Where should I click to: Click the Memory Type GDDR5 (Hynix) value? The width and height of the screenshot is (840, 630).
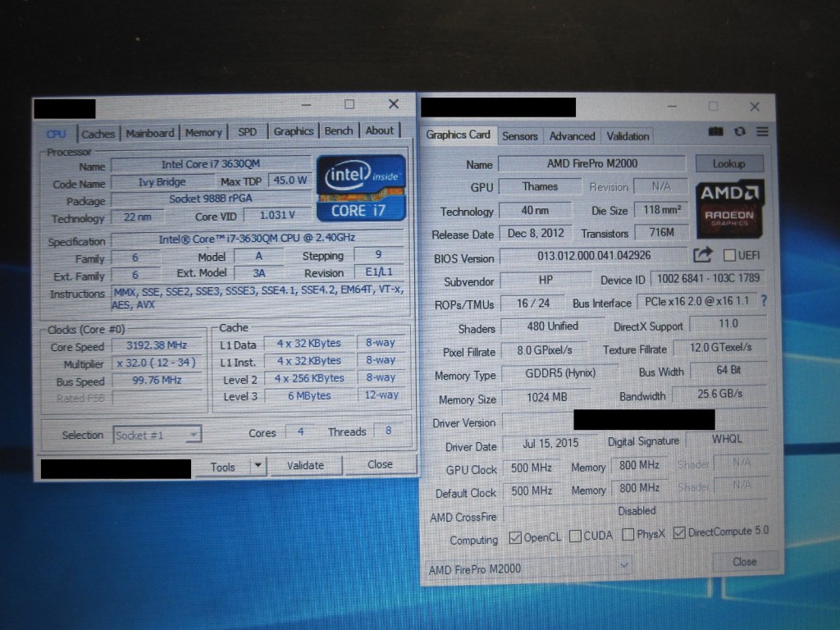[560, 373]
